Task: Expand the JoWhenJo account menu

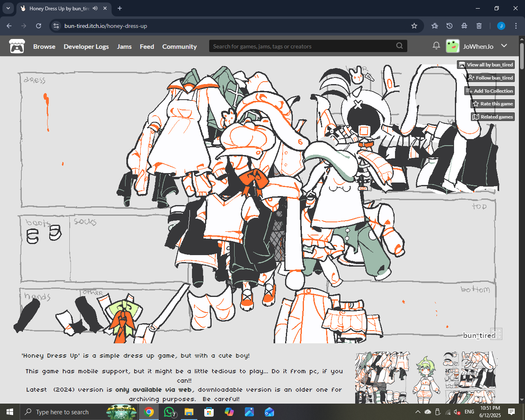Action: (x=504, y=46)
